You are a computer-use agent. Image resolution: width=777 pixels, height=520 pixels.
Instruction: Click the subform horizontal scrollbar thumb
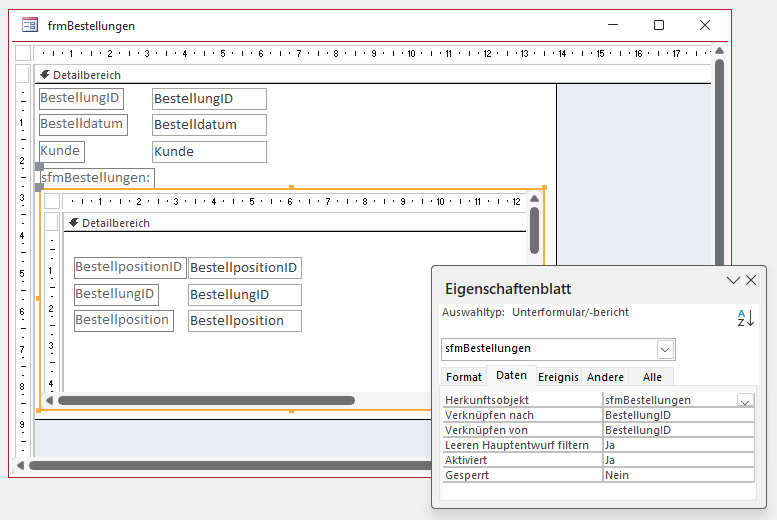[205, 400]
